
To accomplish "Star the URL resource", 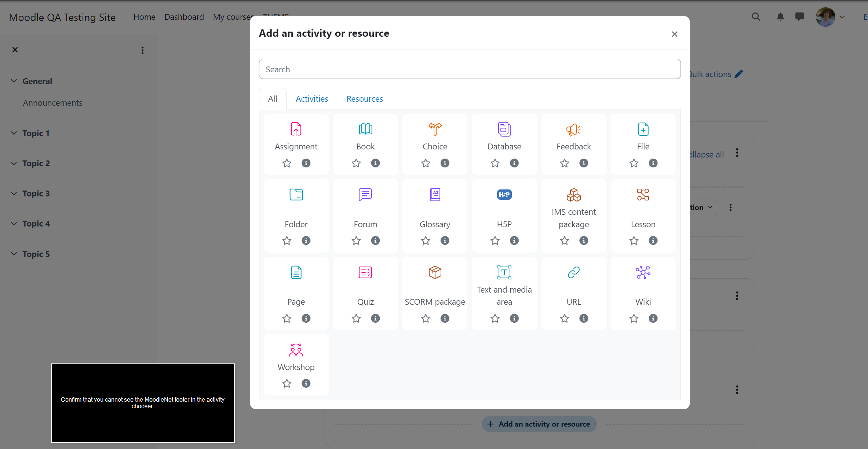I will pyautogui.click(x=564, y=318).
